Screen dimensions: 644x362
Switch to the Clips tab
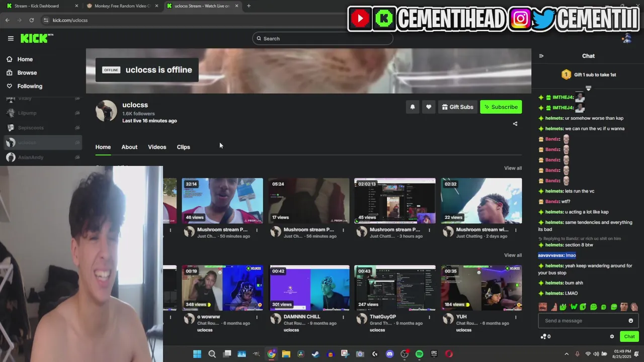[x=183, y=147]
